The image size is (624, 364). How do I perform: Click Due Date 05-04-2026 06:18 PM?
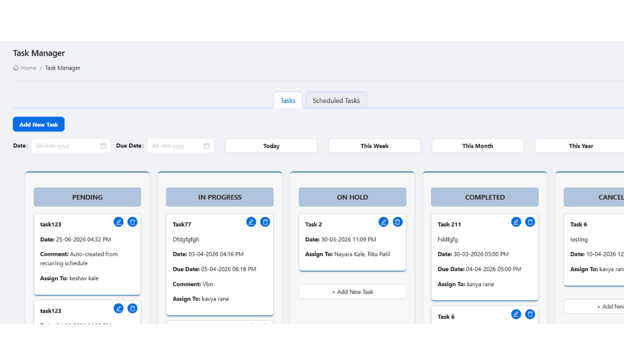coord(214,269)
